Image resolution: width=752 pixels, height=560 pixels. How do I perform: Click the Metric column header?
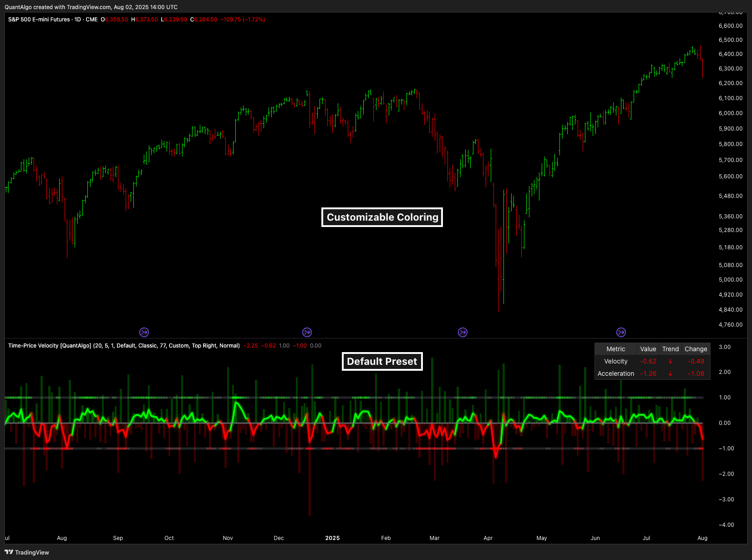pyautogui.click(x=616, y=349)
